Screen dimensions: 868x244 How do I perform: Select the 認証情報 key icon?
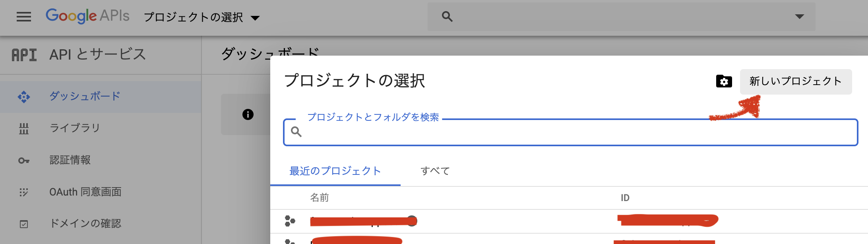24,160
